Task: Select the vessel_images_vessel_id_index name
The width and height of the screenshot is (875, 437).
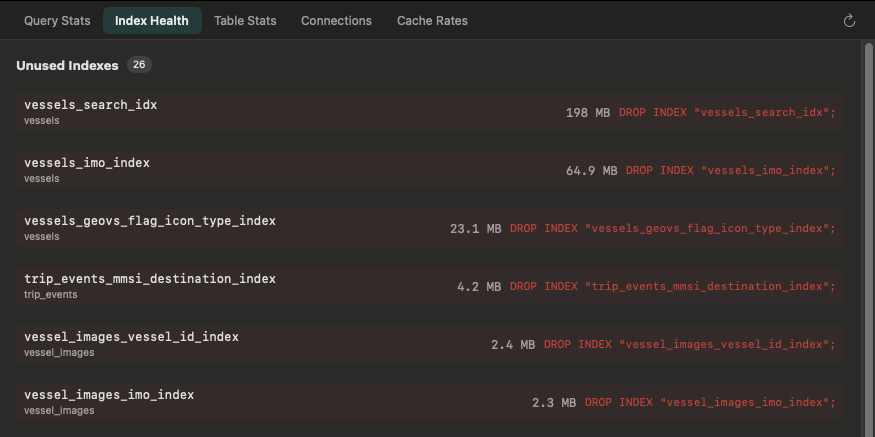Action: tap(131, 337)
